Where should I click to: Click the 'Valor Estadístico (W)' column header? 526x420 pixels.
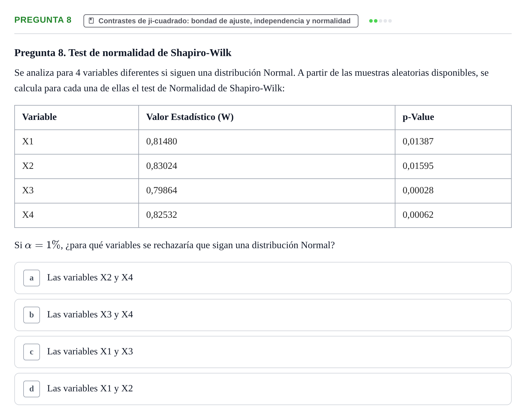(267, 117)
